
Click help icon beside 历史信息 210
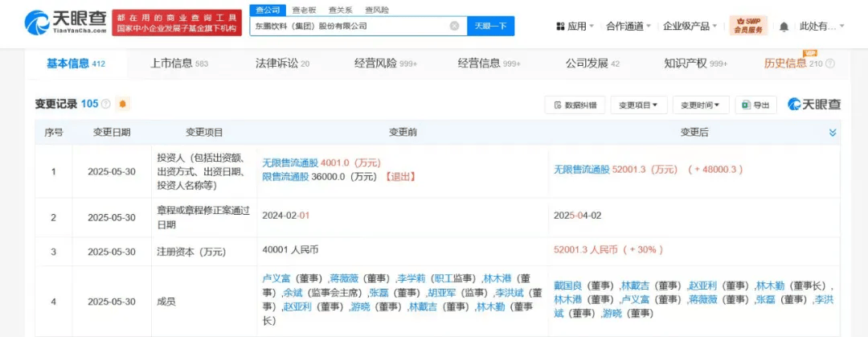(x=829, y=64)
